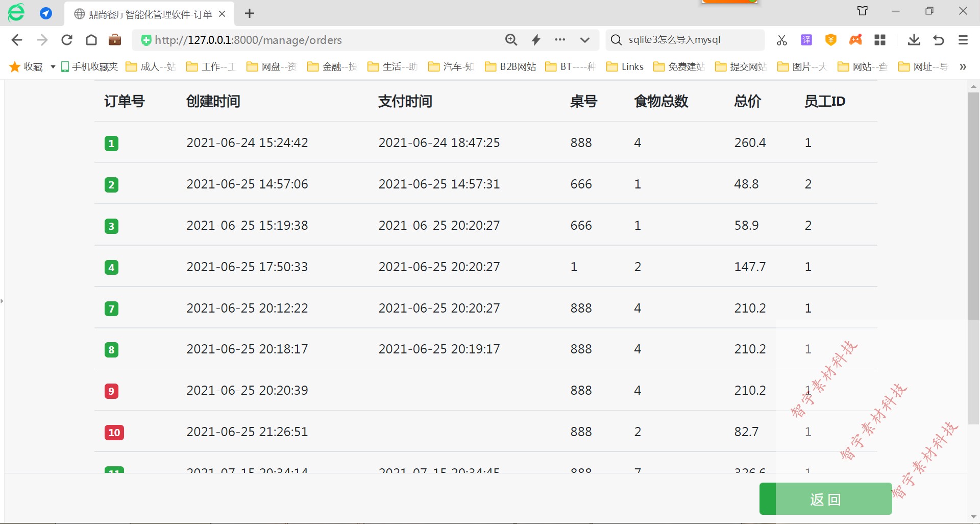Click total price 260.4
980x524 pixels.
click(750, 142)
